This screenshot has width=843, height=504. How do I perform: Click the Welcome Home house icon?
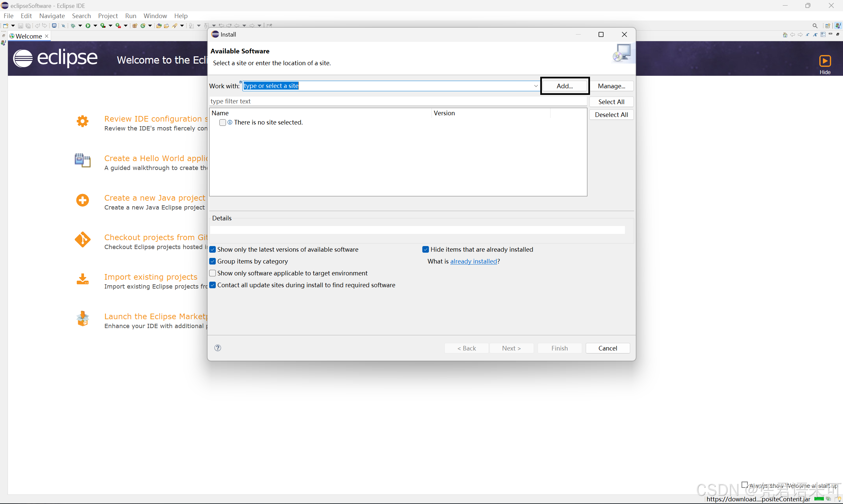[785, 35]
